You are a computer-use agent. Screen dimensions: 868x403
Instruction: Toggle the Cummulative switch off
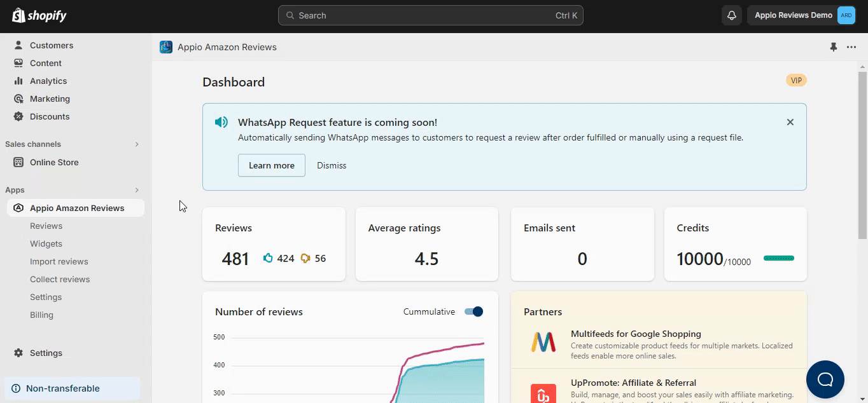473,311
